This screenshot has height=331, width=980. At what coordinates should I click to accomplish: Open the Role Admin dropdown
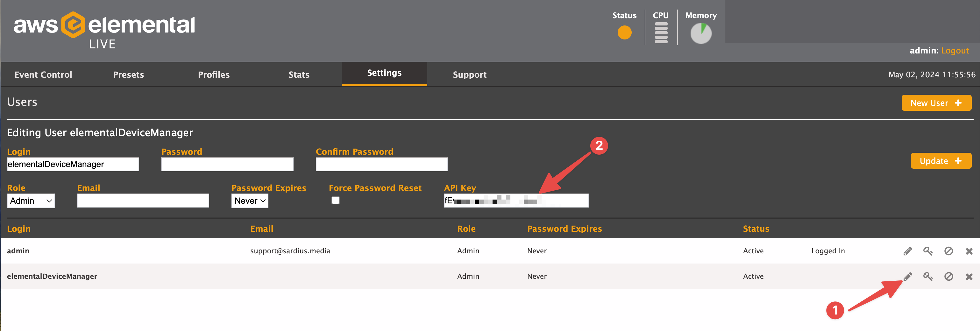click(x=31, y=201)
